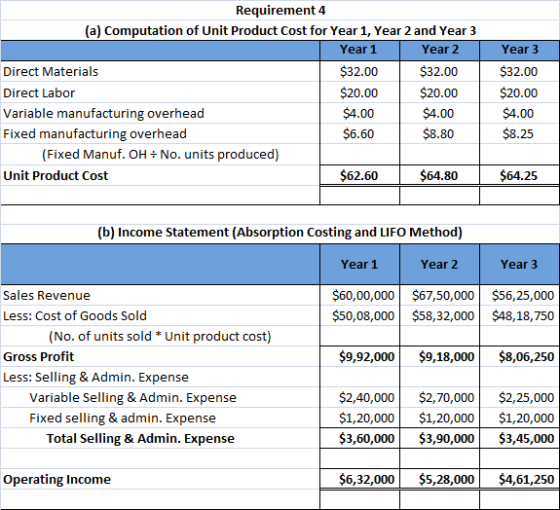Click the '(Fixed Manuf. OH ÷ No. units produced)' note
560x510 pixels.
click(160, 155)
